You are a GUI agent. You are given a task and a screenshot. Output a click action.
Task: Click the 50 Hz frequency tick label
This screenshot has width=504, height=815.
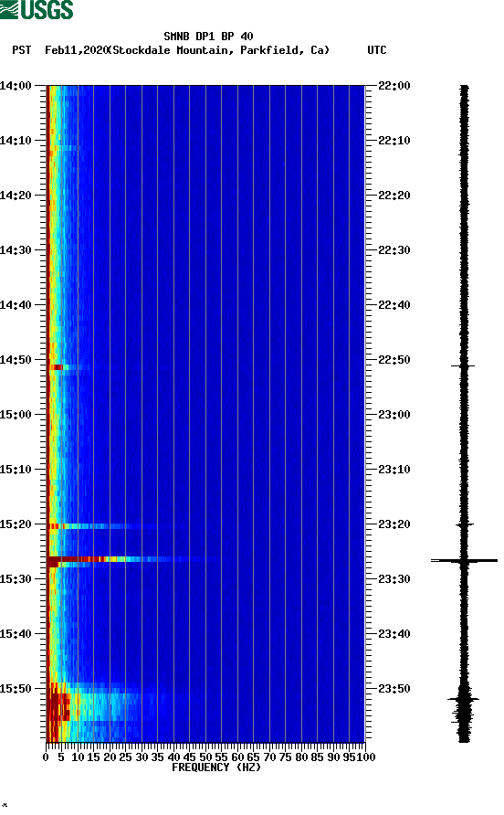205,757
